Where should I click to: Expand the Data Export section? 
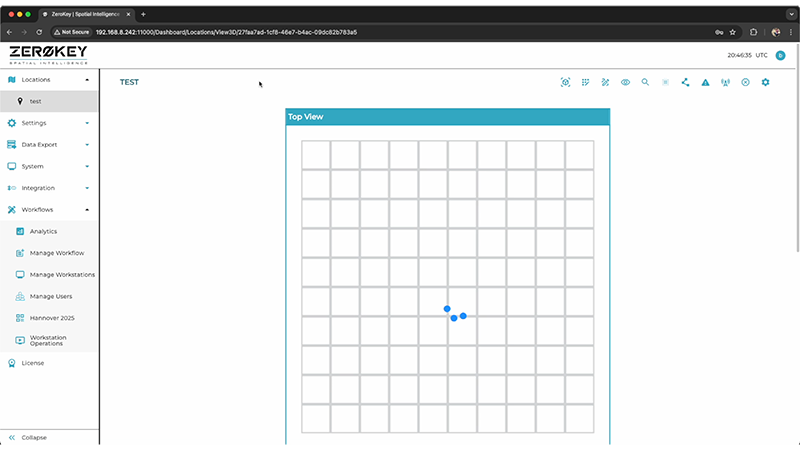coord(48,145)
